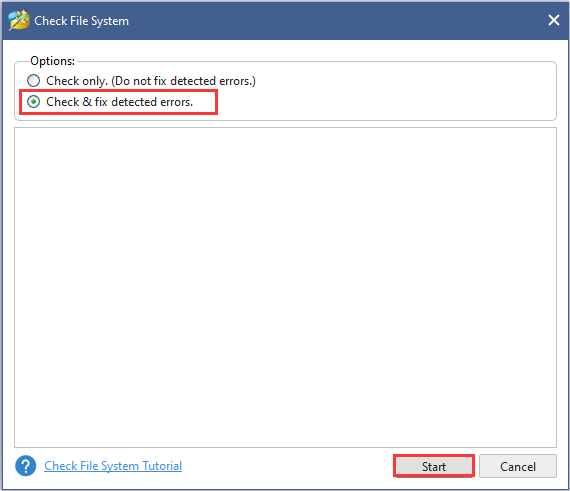Viewport: 570px width, 491px height.
Task: Click the blue question mark help icon
Action: 25,466
